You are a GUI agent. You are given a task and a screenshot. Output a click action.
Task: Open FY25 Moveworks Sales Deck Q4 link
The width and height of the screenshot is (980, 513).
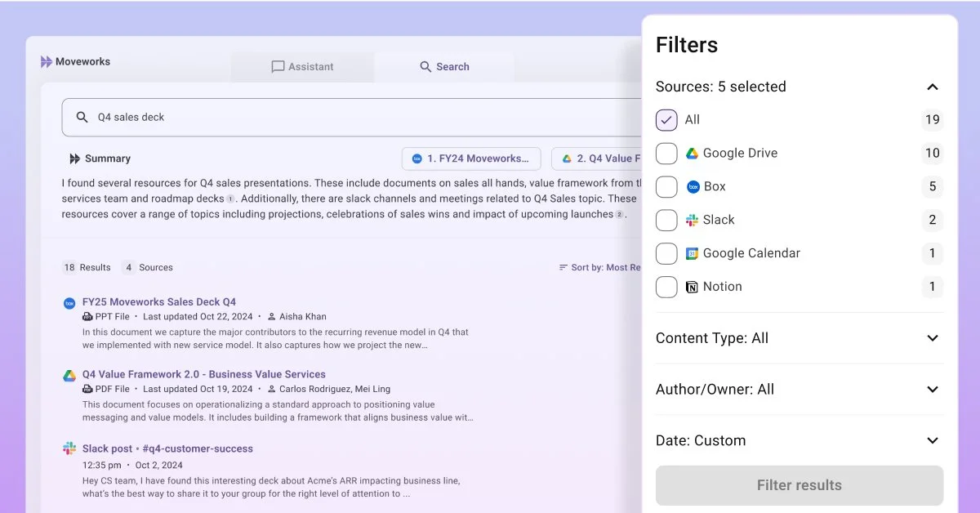pos(159,302)
